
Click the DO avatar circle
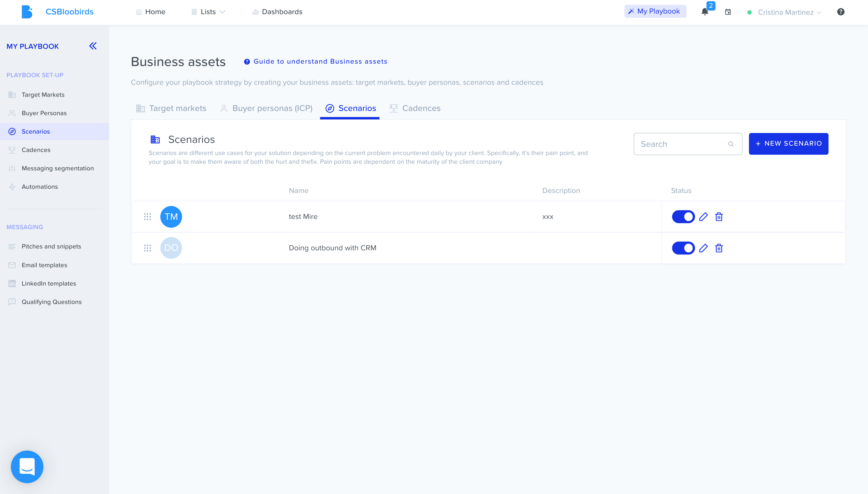pyautogui.click(x=171, y=248)
